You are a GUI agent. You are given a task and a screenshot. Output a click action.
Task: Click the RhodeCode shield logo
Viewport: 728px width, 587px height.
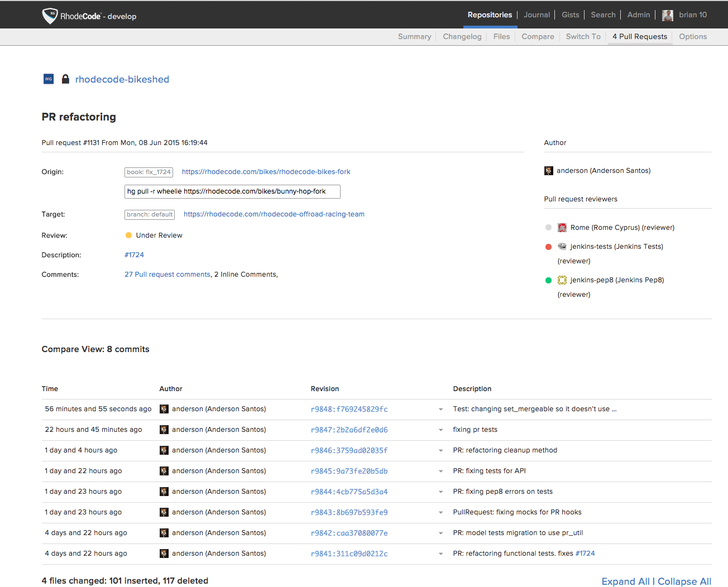click(x=50, y=16)
